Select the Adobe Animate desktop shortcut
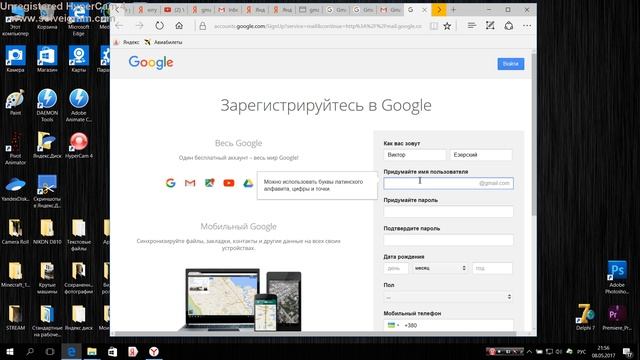Screen dimensions: 640x360 [x=79, y=105]
